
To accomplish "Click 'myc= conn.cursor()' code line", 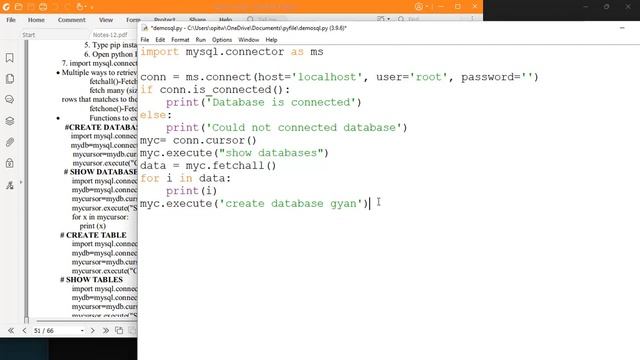I will point(198,140).
